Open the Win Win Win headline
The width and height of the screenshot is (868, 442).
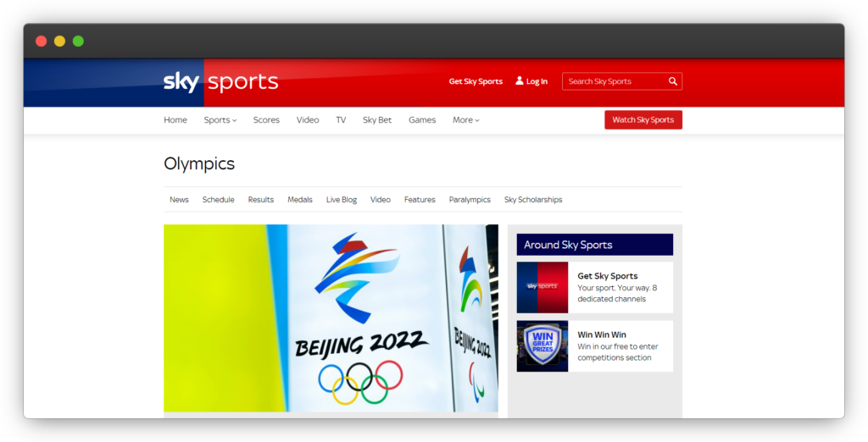coord(602,334)
